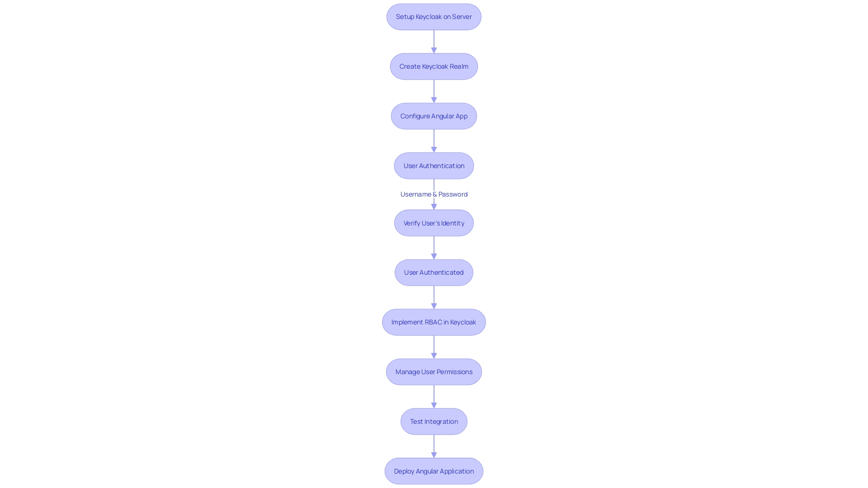Viewport: 868px width, 488px height.
Task: Toggle visibility of Deploy Angular Application step
Action: click(434, 471)
